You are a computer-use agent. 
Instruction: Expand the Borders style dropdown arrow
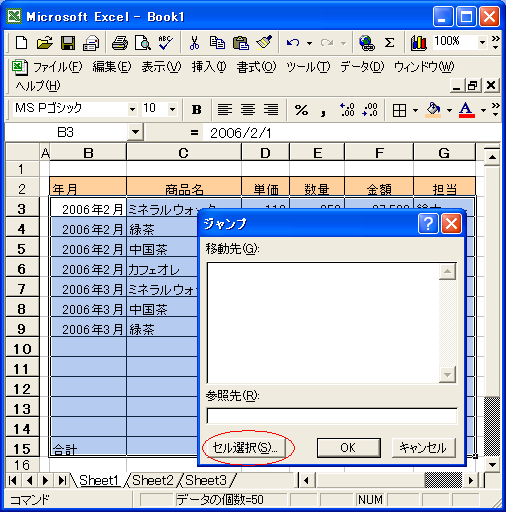coord(415,110)
